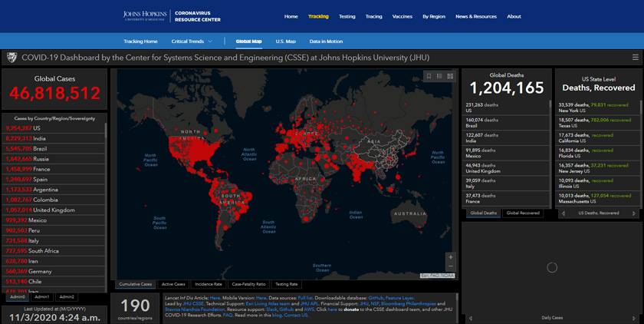Open the GitHub database link
The width and height of the screenshot is (644, 324).
(x=376, y=297)
